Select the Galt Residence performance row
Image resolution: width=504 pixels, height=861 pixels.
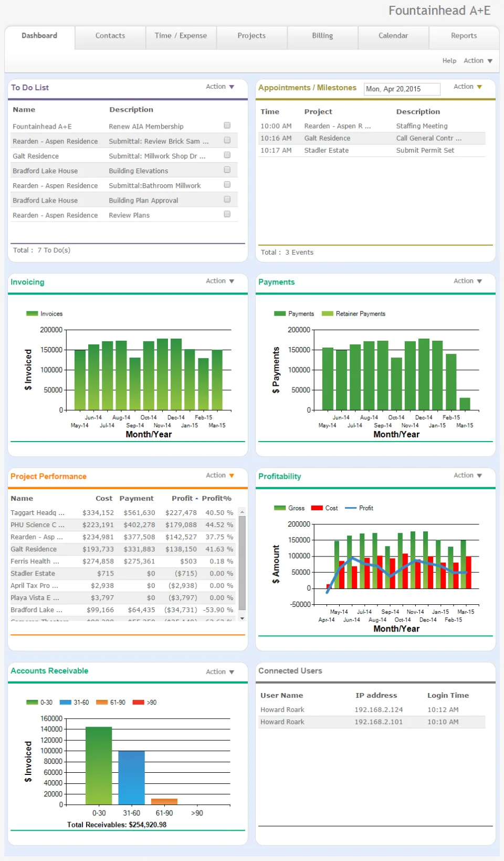click(x=123, y=549)
